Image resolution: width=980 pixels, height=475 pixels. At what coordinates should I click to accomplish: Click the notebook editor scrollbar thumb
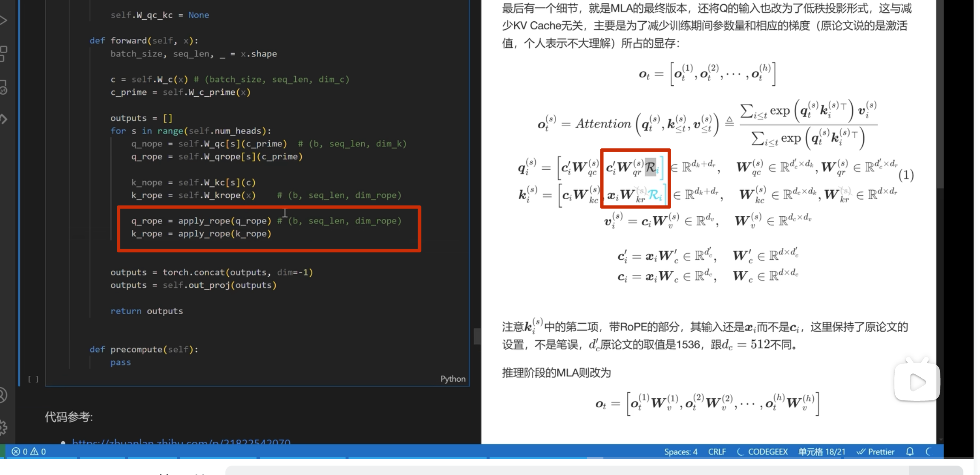477,336
